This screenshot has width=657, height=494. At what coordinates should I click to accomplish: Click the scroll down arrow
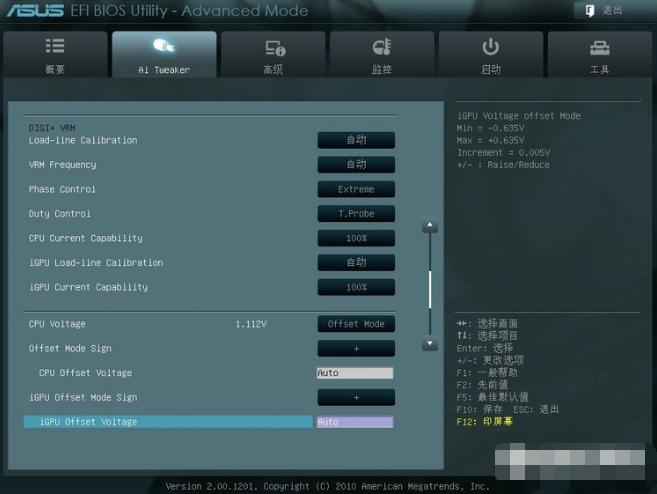click(x=430, y=343)
